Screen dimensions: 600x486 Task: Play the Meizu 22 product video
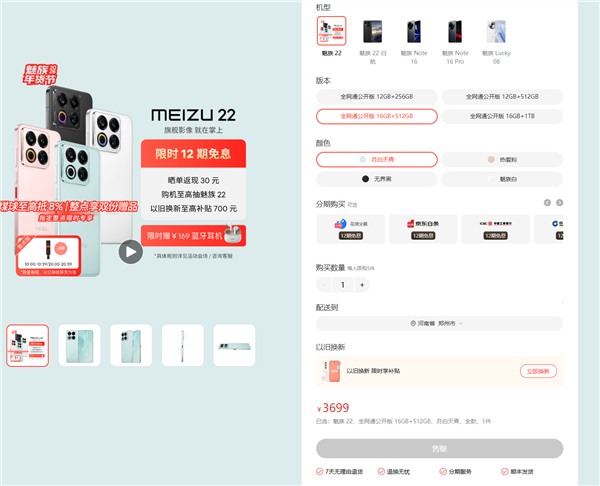tap(130, 252)
